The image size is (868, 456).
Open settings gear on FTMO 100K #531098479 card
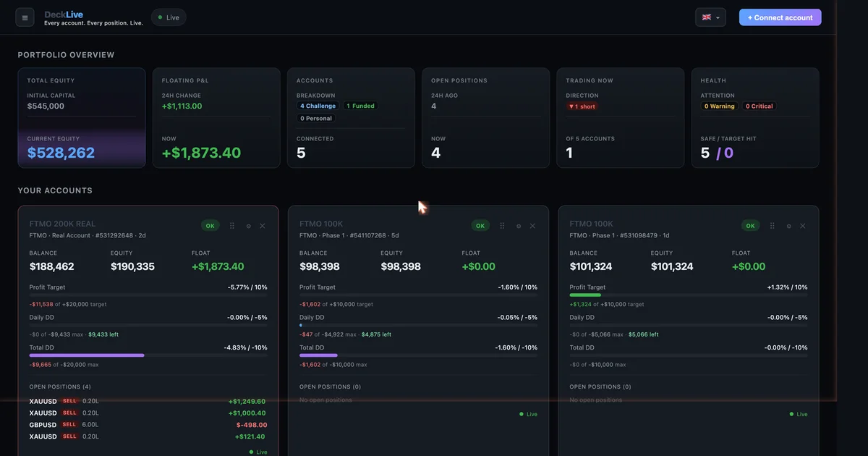click(x=788, y=226)
